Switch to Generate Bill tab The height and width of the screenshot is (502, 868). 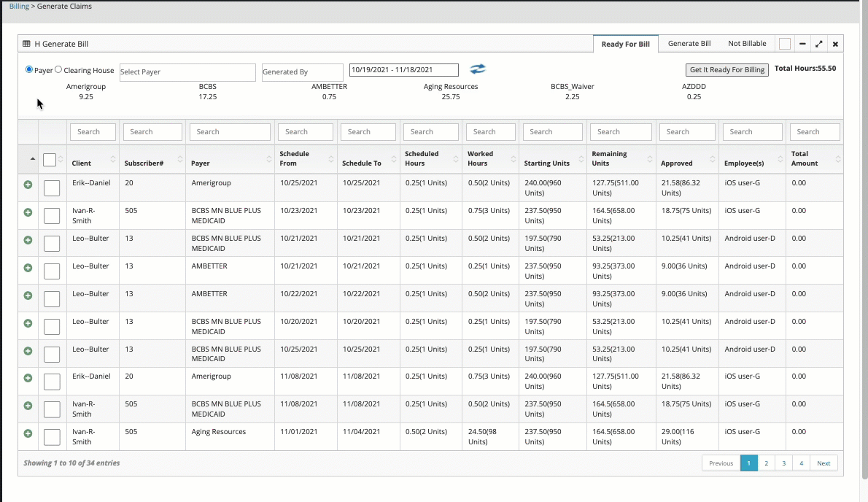(x=689, y=43)
